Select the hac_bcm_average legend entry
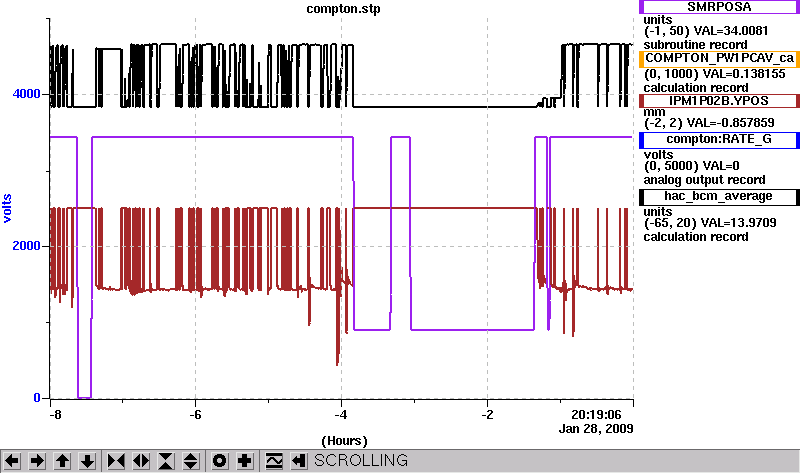The height and width of the screenshot is (473, 800). (719, 196)
